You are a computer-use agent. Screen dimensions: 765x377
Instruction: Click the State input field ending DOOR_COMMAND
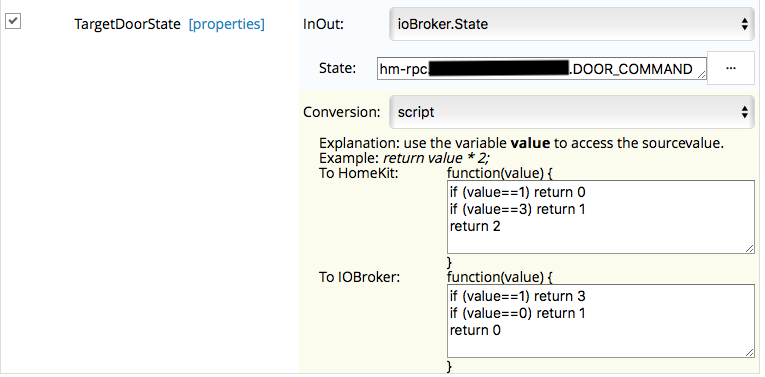[542, 69]
